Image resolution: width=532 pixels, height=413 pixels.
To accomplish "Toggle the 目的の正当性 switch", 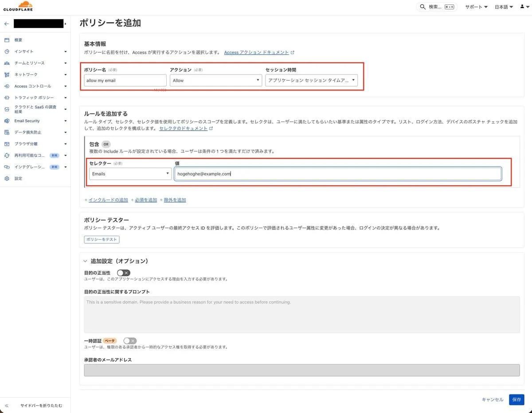I will coord(123,273).
